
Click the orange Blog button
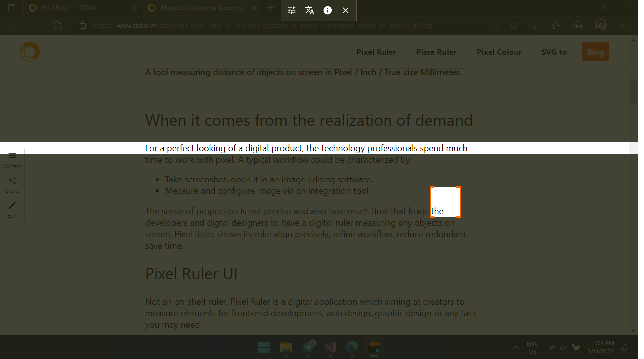(596, 52)
